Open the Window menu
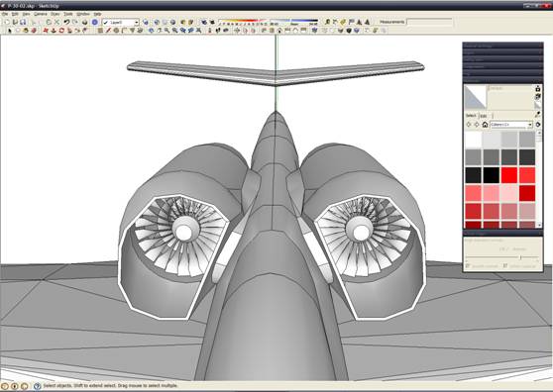Screen dimensions: 553x392 (83, 14)
